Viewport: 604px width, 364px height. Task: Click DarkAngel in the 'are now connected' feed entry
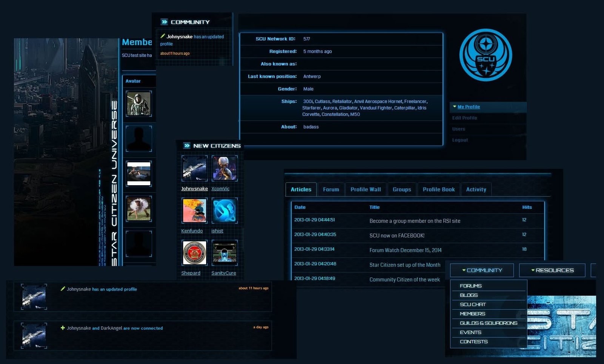[x=111, y=328]
